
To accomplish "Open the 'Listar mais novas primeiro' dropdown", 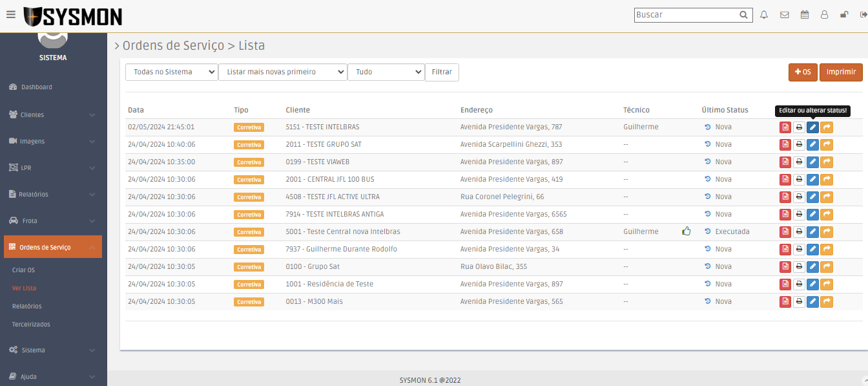I will [x=282, y=72].
